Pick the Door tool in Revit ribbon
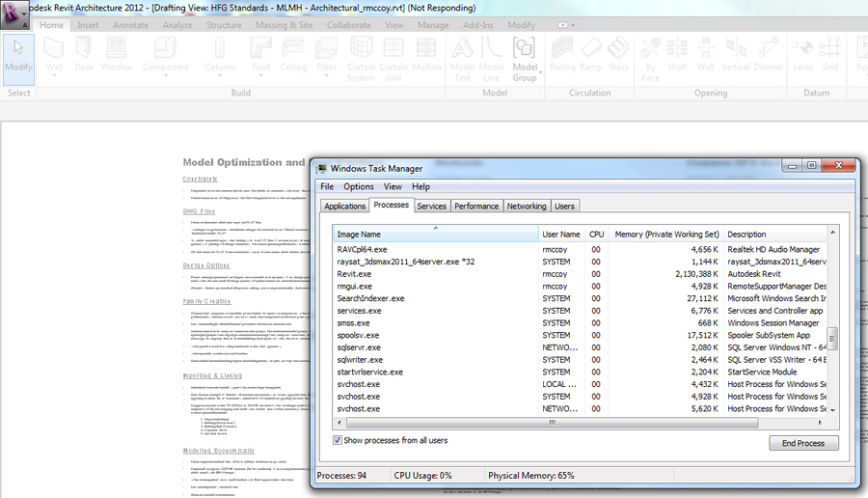The width and height of the screenshot is (868, 498). (x=84, y=54)
